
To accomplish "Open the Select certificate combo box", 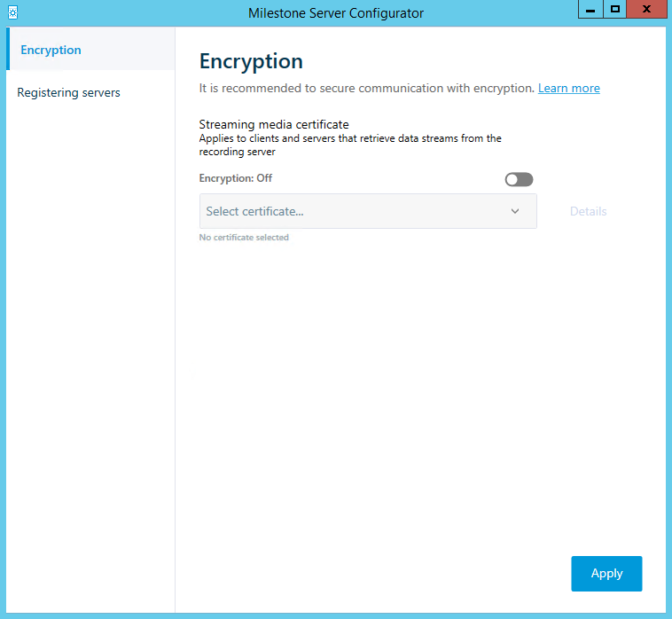I will 355,212.
